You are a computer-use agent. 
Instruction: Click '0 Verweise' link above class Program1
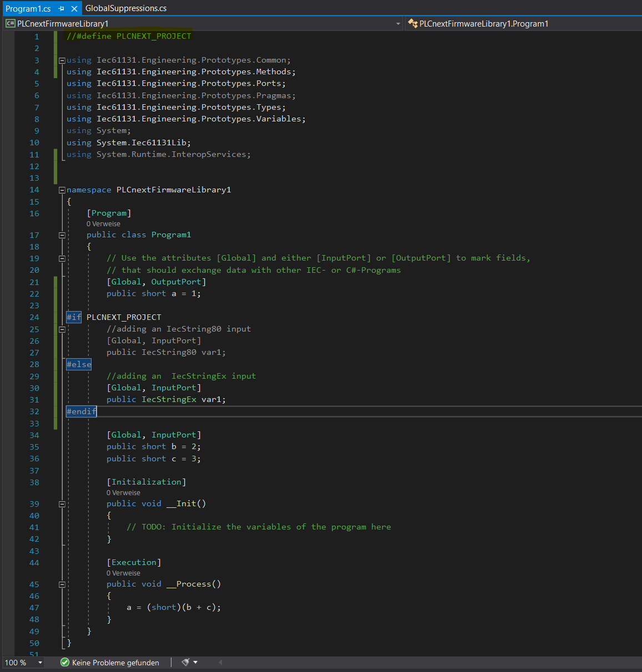(103, 224)
